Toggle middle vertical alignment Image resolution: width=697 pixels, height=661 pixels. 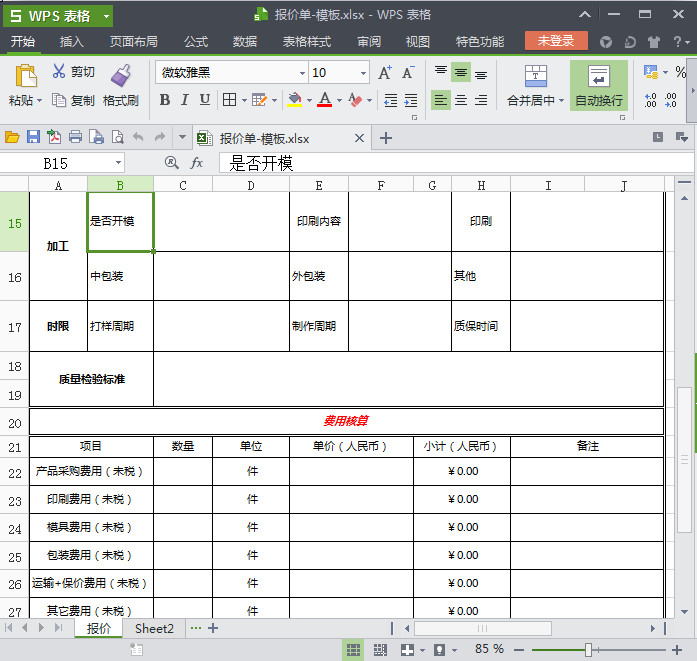pyautogui.click(x=461, y=72)
